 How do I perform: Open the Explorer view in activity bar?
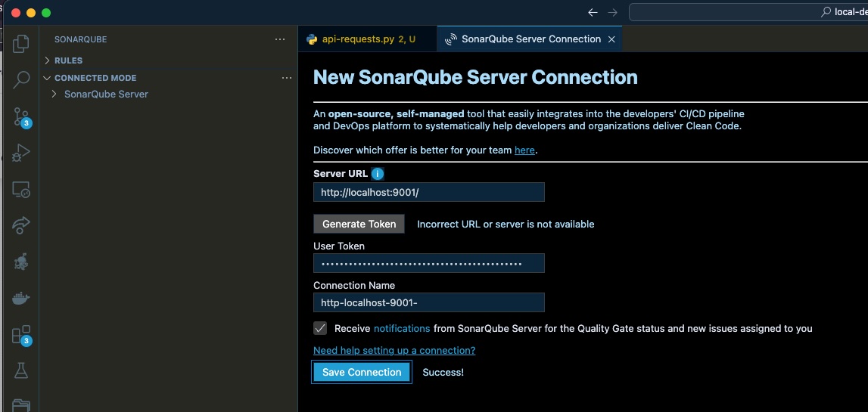pos(20,44)
